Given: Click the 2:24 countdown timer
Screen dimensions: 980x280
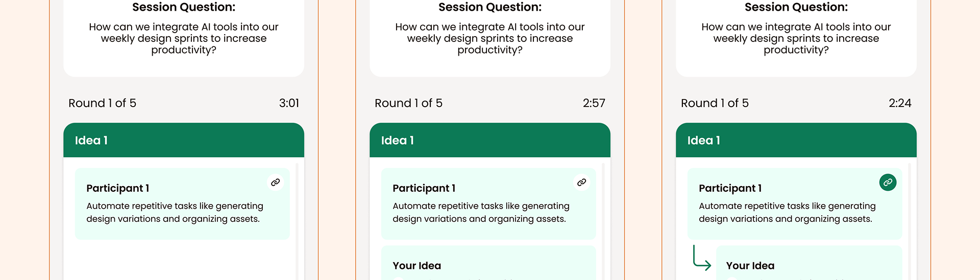Looking at the screenshot, I should coord(900,103).
